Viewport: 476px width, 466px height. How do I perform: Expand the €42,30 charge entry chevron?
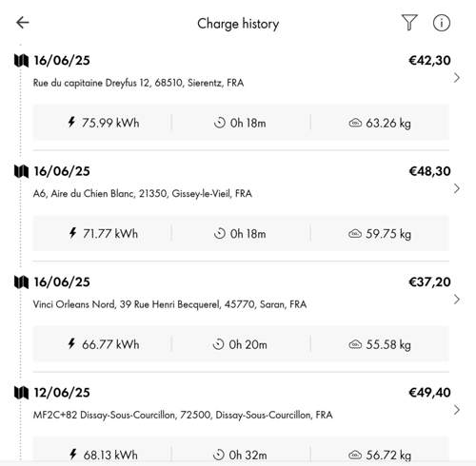coord(457,78)
